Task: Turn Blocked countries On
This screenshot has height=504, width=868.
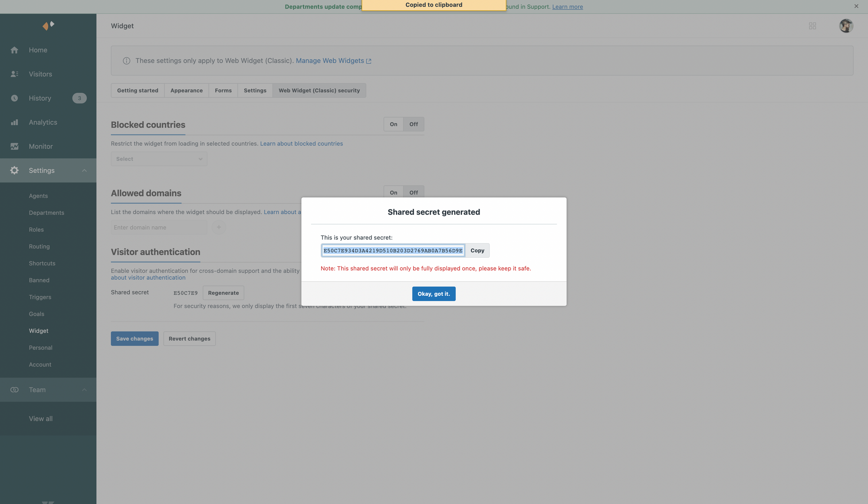Action: click(393, 124)
